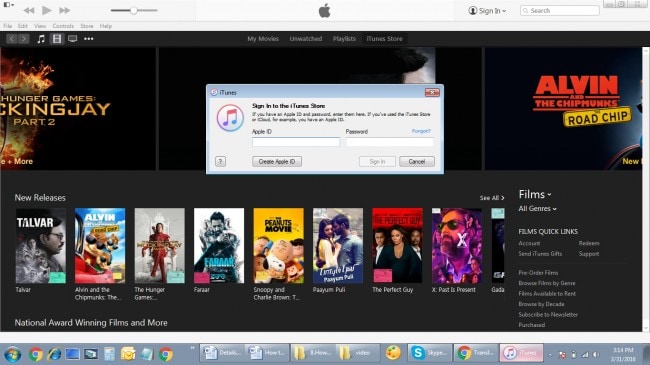650x365 pixels.
Task: Open the Controls menu
Action: pyautogui.click(x=63, y=26)
